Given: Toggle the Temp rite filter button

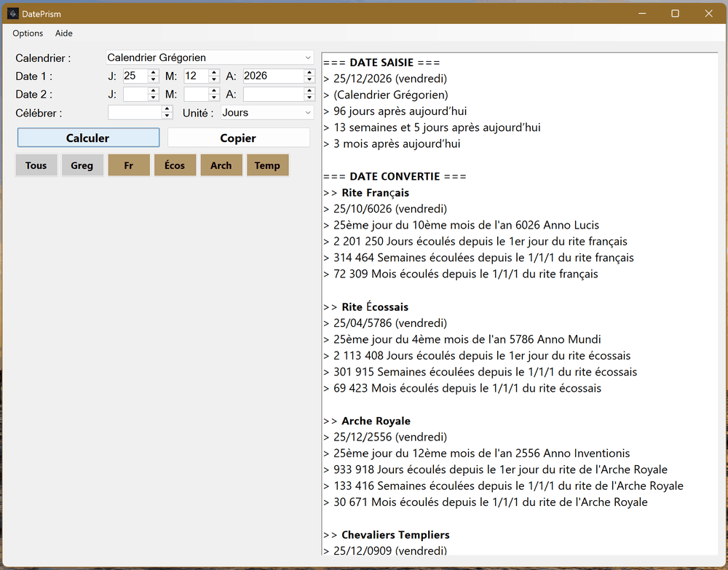Looking at the screenshot, I should click(267, 165).
